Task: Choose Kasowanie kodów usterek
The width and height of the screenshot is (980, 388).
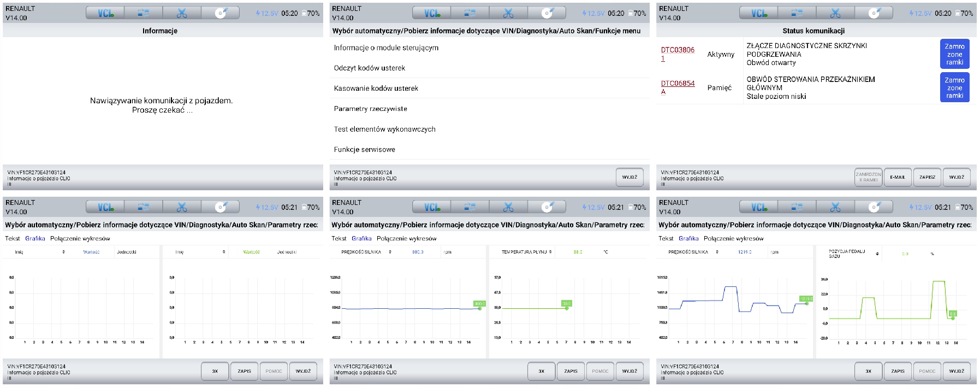Action: click(x=489, y=88)
